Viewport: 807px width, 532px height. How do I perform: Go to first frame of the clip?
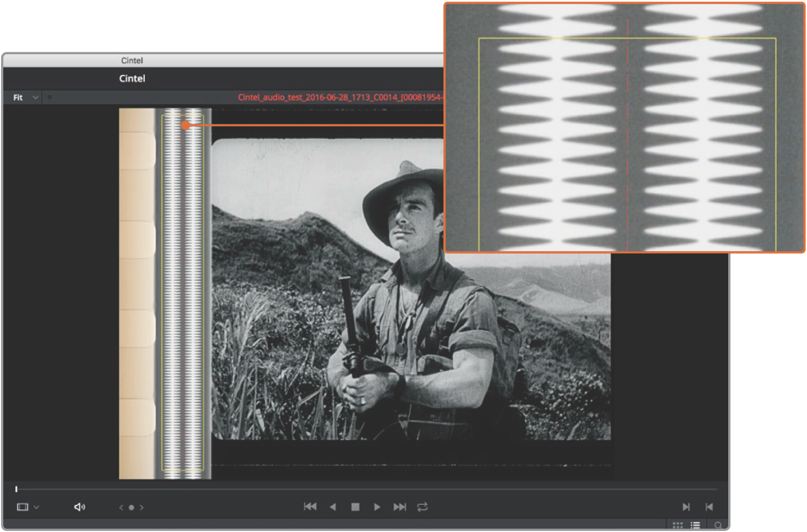[310, 507]
